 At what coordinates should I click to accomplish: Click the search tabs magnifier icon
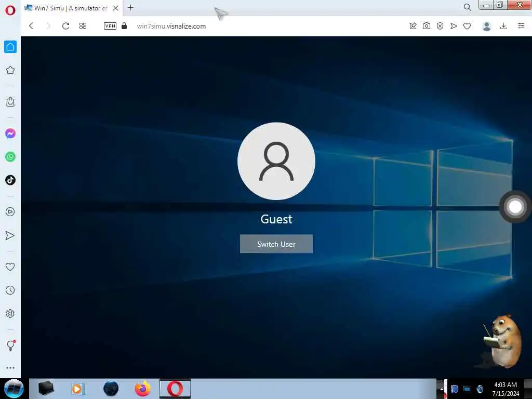coord(468,7)
